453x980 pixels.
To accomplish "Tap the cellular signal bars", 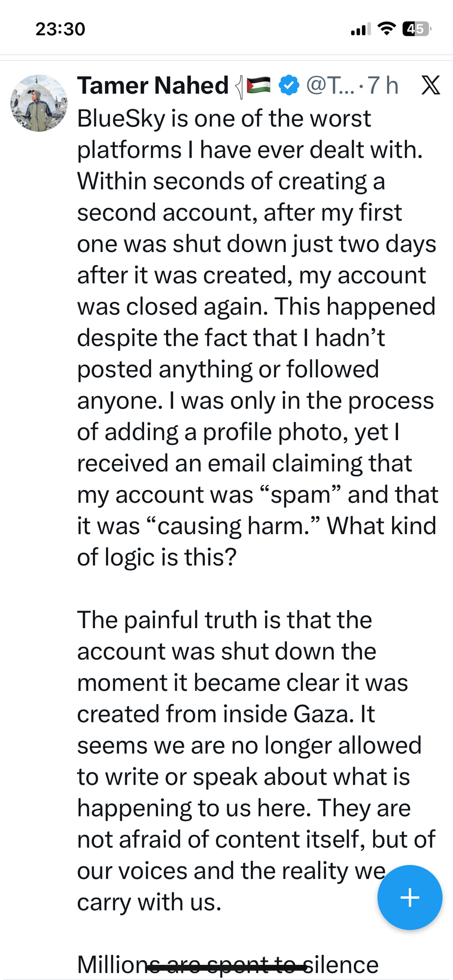I will click(x=360, y=30).
